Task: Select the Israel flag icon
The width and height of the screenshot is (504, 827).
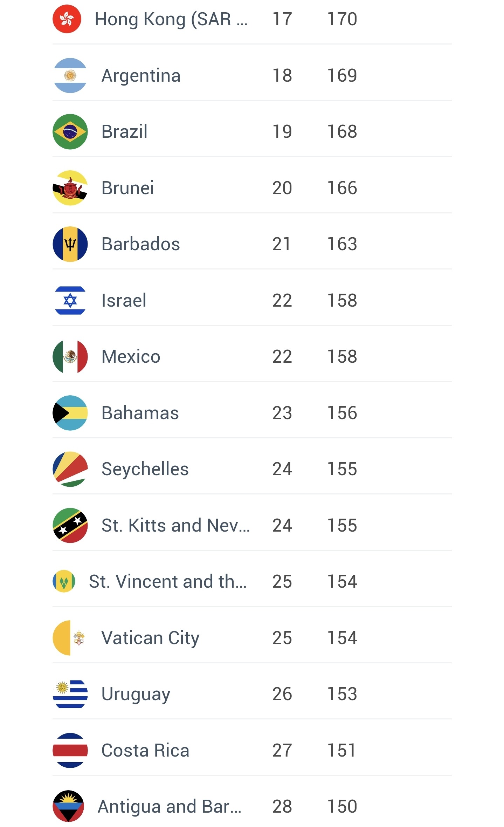Action: pyautogui.click(x=70, y=300)
